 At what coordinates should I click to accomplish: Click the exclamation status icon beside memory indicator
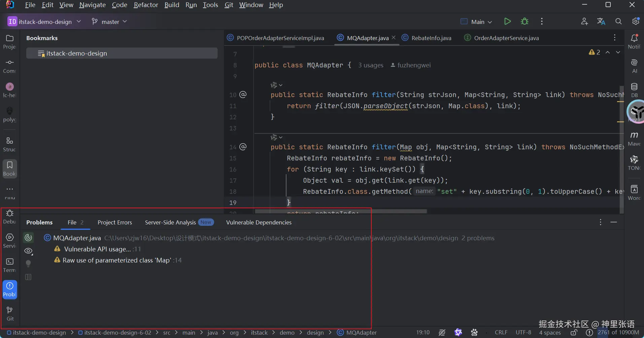click(589, 333)
